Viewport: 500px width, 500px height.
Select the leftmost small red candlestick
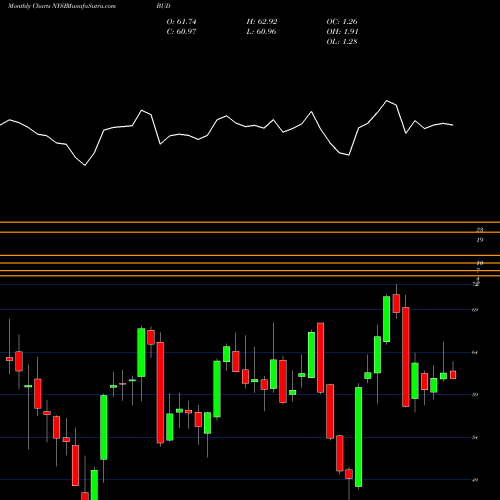point(9,359)
